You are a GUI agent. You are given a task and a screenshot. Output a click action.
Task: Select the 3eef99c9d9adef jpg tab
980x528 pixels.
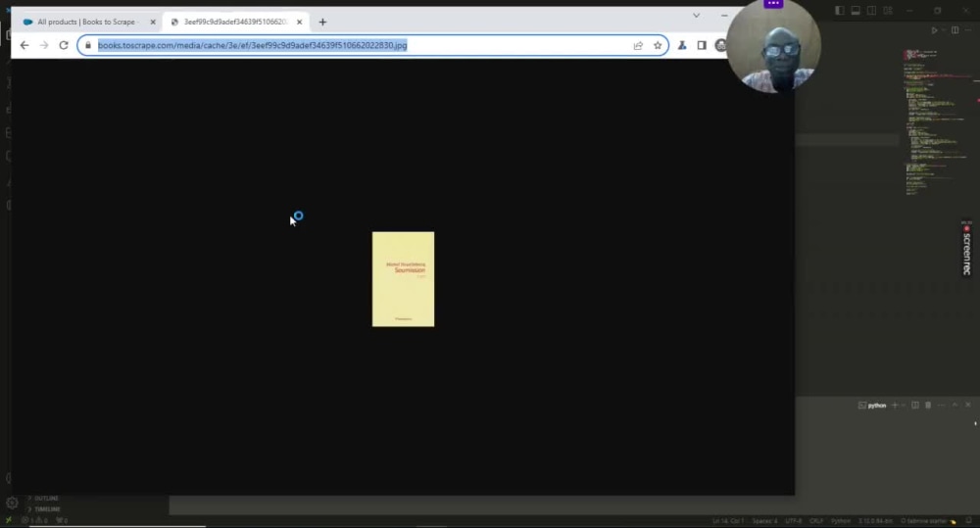click(x=235, y=22)
